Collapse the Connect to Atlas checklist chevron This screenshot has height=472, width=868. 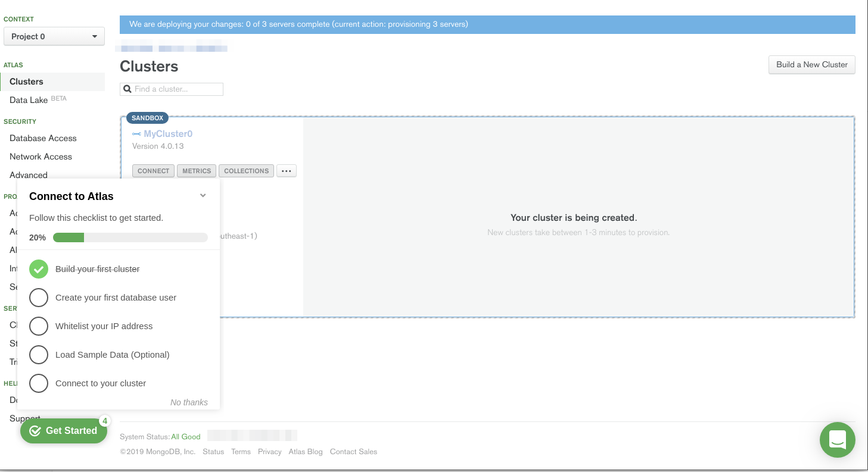tap(203, 196)
